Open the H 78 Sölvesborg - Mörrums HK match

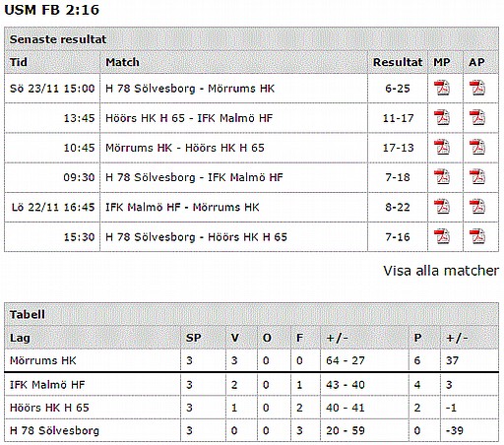point(190,89)
